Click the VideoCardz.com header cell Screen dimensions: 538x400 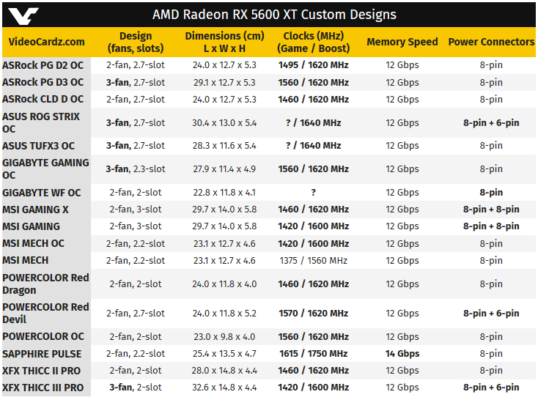click(x=46, y=42)
